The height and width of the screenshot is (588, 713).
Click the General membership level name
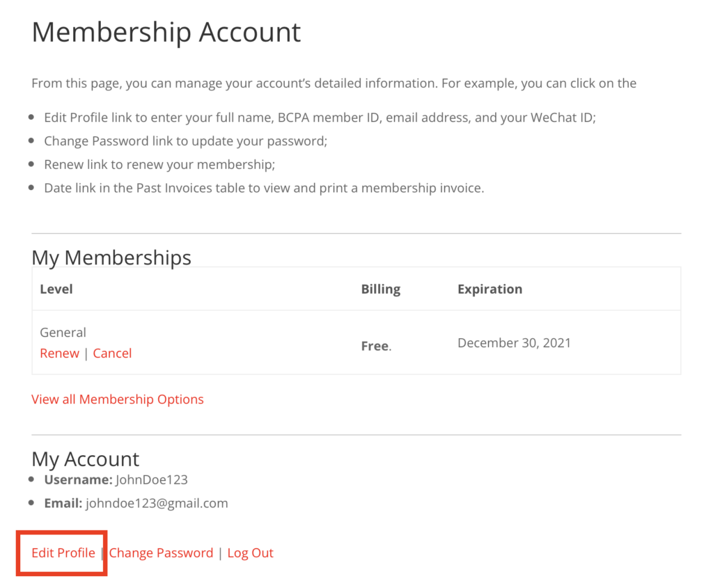pos(63,333)
